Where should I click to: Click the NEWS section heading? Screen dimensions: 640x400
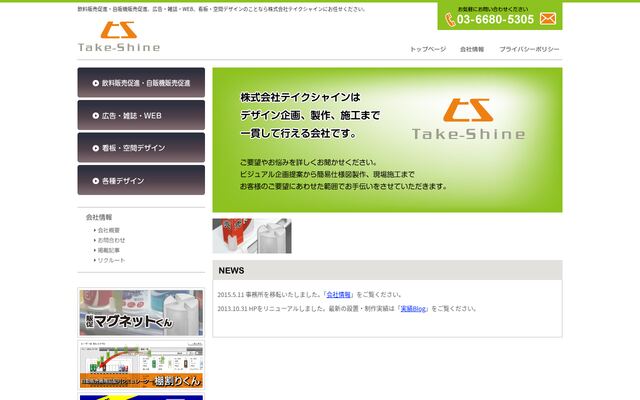pyautogui.click(x=231, y=270)
